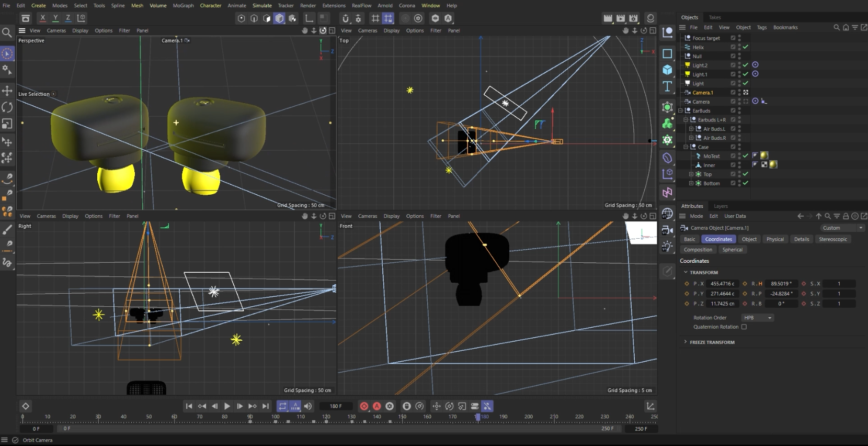
Task: Toggle loop playback mode button
Action: click(282, 406)
